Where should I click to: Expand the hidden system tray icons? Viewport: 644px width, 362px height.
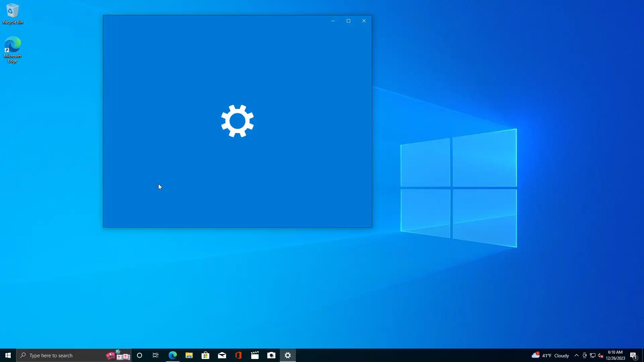pyautogui.click(x=576, y=355)
